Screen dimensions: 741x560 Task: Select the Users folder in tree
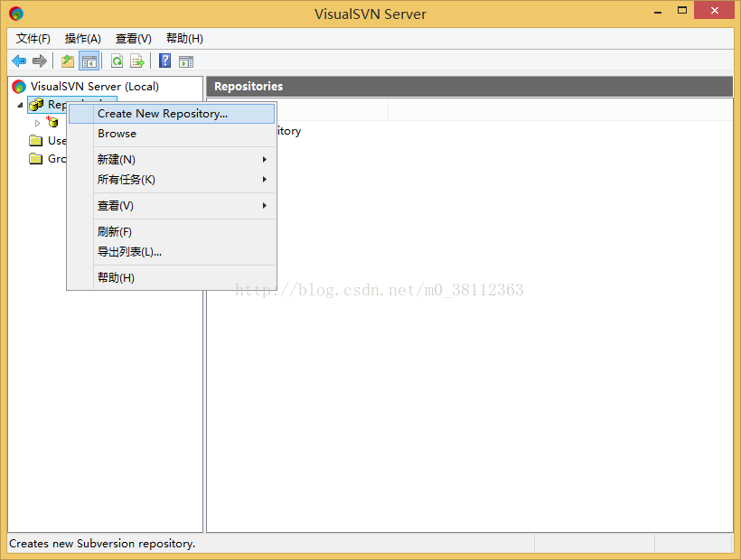pos(47,141)
